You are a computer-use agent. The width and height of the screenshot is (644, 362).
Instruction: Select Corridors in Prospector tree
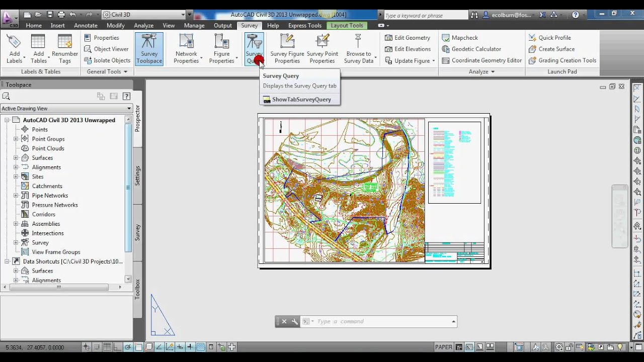coord(44,214)
